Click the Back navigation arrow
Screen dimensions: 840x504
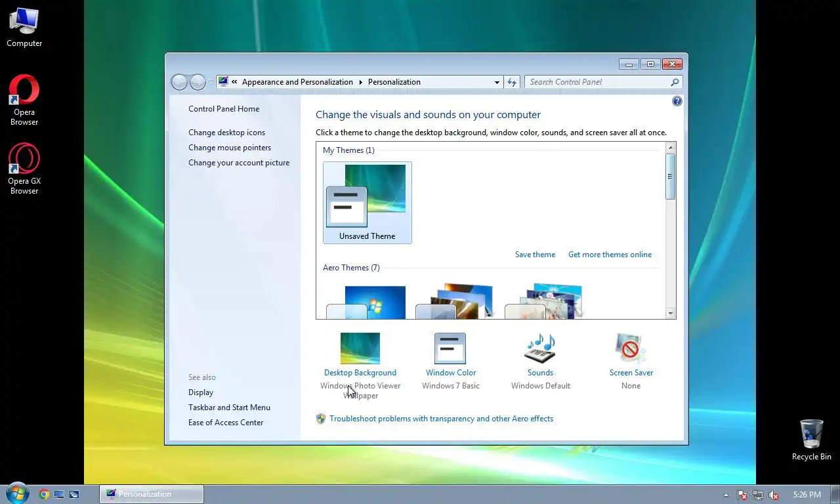click(179, 82)
